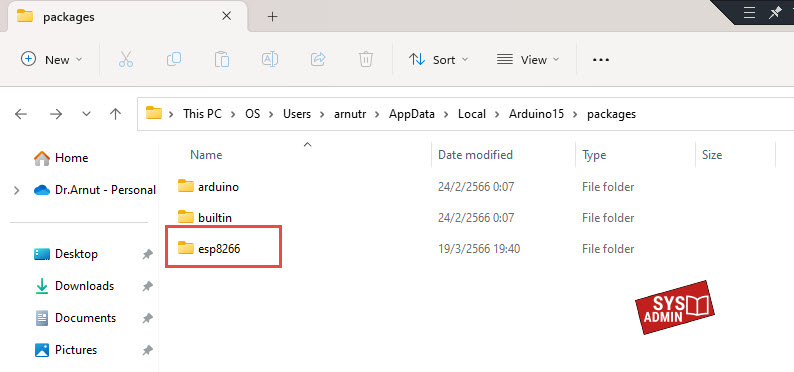Open the See more ellipsis menu
The height and width of the screenshot is (372, 794).
coord(601,60)
